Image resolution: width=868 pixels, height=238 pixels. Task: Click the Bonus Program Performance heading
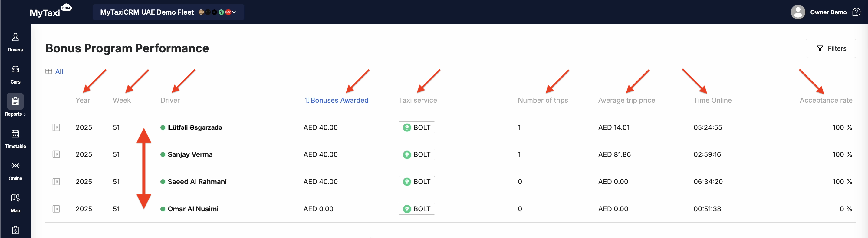[x=127, y=48]
